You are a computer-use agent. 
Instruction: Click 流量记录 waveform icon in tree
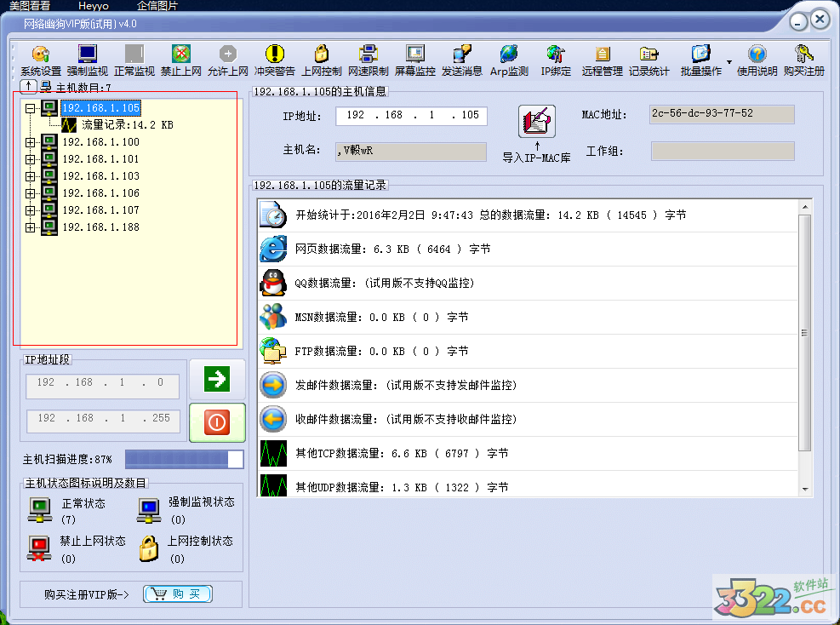(69, 125)
